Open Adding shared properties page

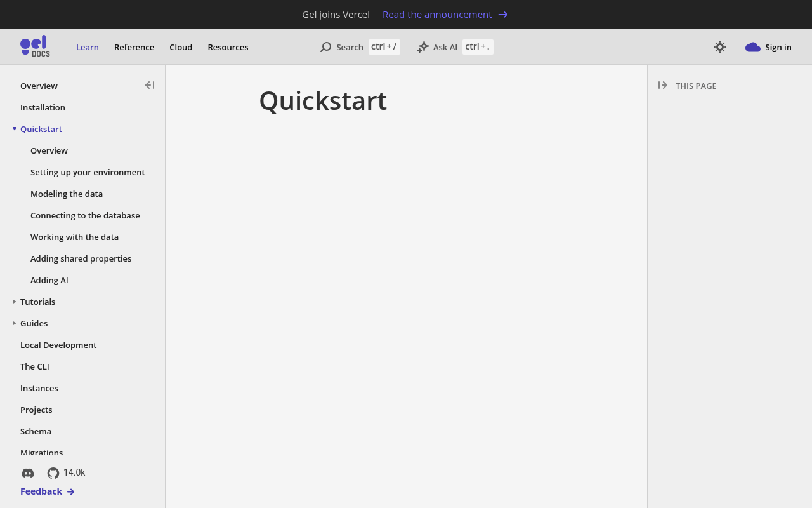(81, 258)
